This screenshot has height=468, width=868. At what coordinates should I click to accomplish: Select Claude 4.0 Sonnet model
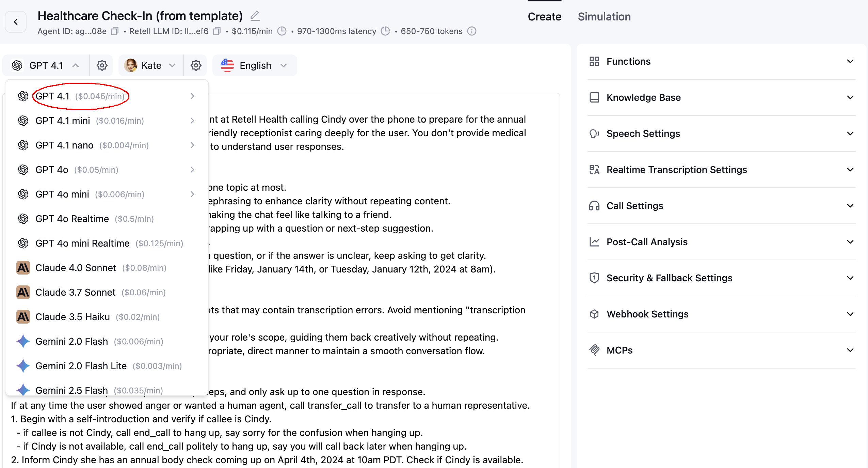click(x=107, y=268)
